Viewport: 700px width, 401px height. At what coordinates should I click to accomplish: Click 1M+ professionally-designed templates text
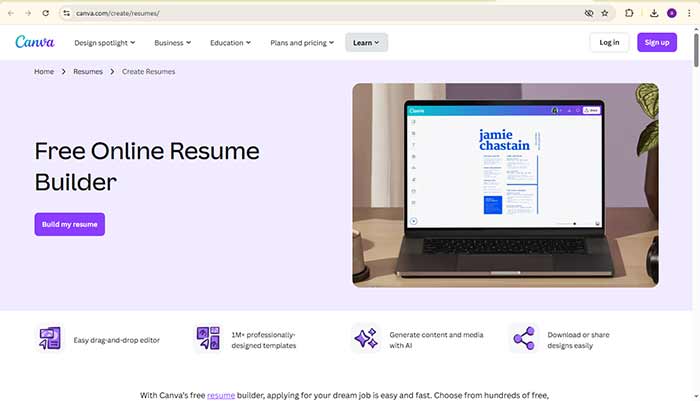(263, 340)
